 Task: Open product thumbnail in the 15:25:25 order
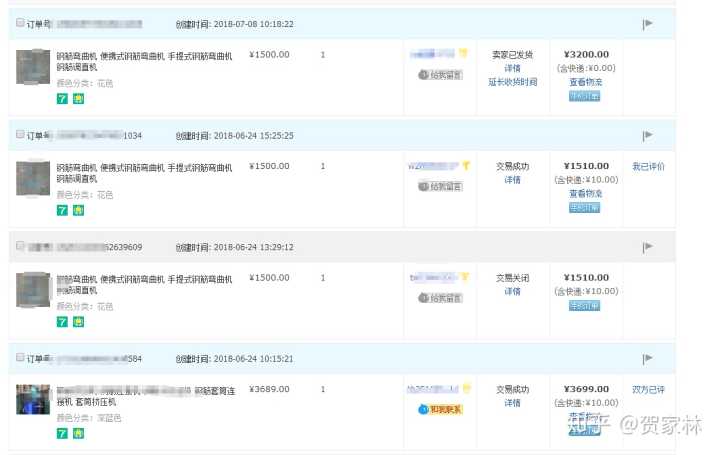[33, 179]
